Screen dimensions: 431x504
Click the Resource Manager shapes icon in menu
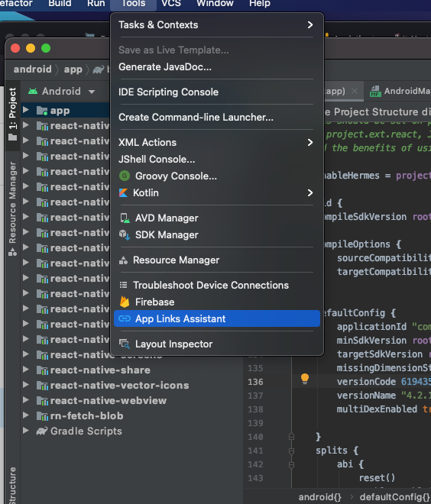[x=124, y=260]
